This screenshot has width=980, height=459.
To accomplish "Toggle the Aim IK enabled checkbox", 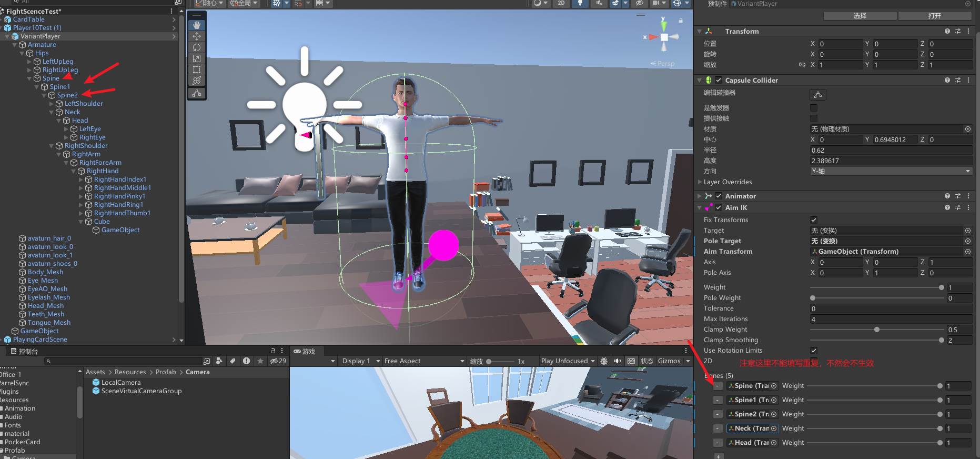I will pos(719,207).
